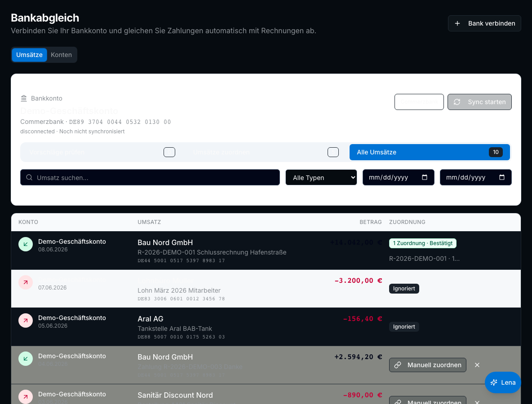Click the BETRAG column header
532x404 pixels.
pos(371,222)
